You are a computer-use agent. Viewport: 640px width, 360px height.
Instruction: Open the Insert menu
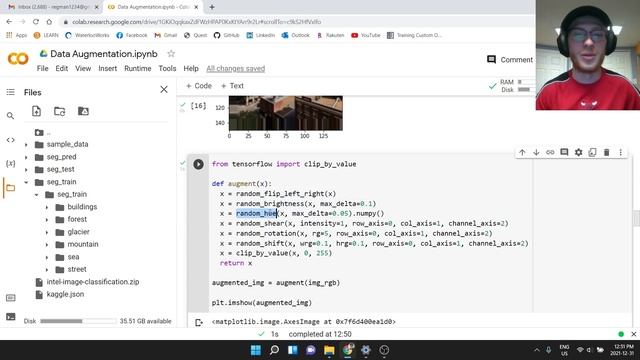(107, 69)
